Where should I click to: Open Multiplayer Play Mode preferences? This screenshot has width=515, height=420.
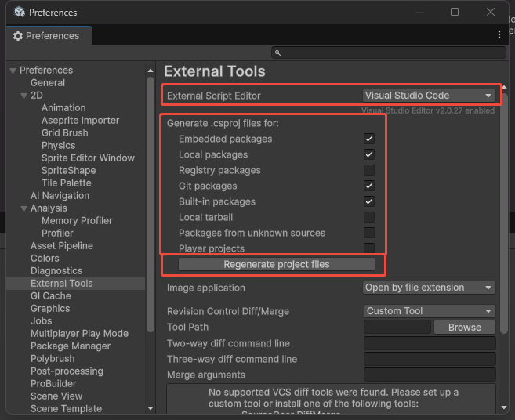pyautogui.click(x=79, y=334)
